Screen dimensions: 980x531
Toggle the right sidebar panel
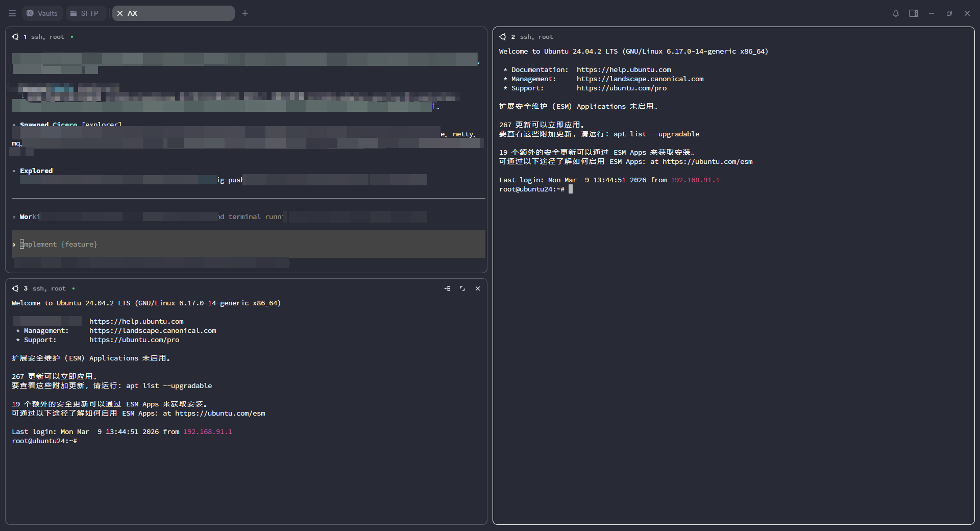(914, 13)
